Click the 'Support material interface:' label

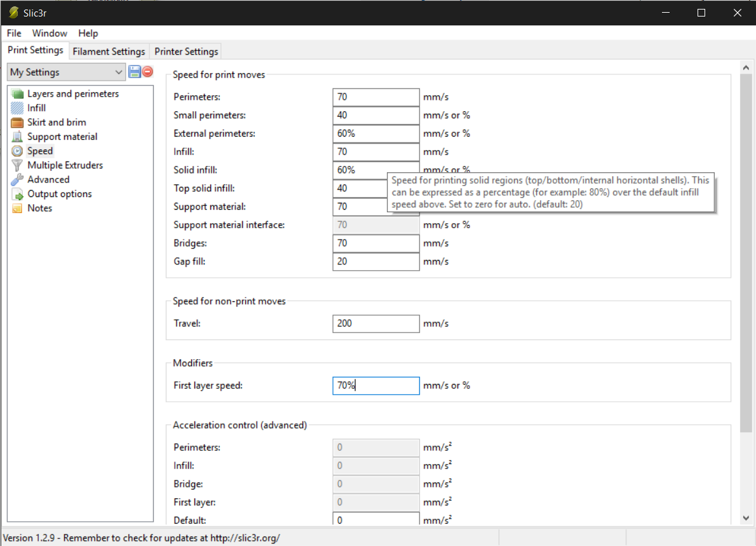229,225
